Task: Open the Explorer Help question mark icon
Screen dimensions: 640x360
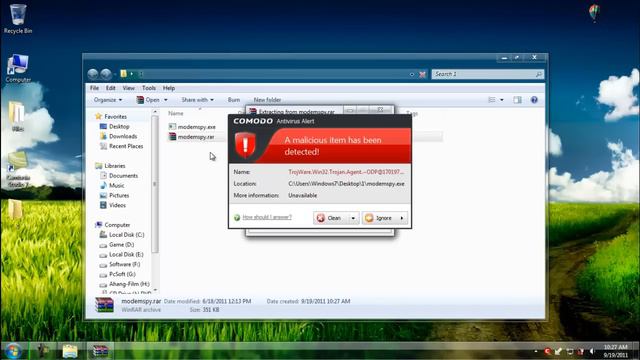Action: point(534,100)
